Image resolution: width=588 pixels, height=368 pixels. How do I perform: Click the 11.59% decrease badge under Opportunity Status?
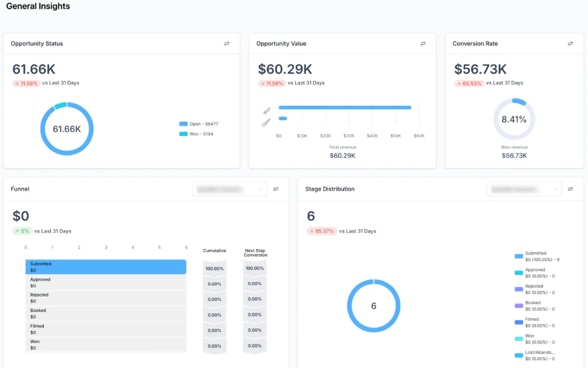coord(26,83)
